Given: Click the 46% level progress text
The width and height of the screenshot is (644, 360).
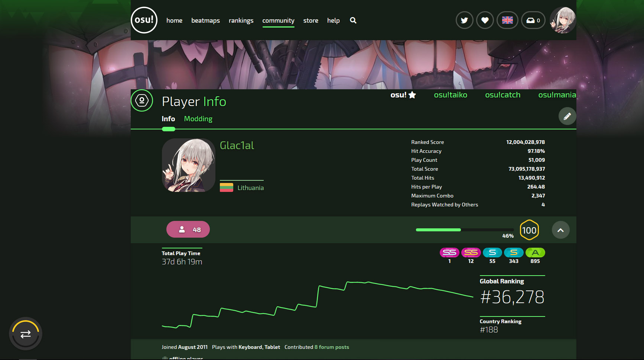Looking at the screenshot, I should [x=508, y=236].
